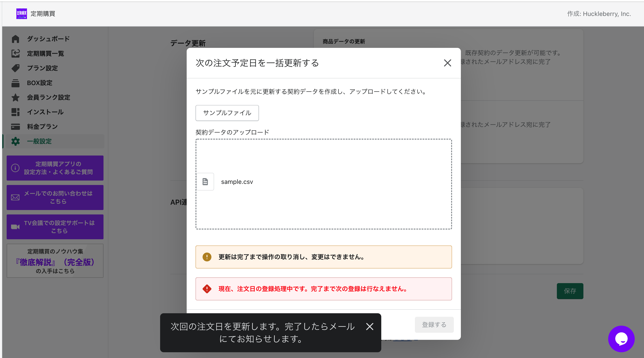The image size is (644, 358).
Task: Open the ノウハウ集 徹底解説 banner
Action: tap(55, 261)
